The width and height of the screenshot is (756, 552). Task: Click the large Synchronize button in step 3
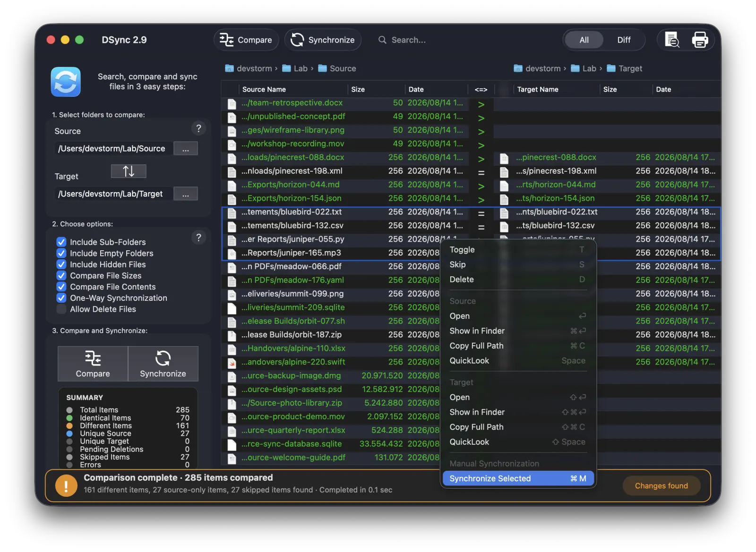click(x=163, y=364)
